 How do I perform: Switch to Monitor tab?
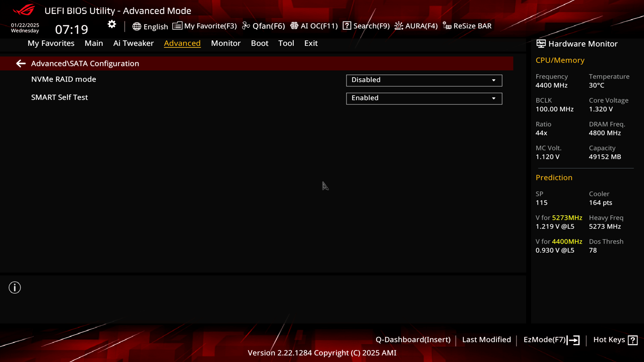tap(226, 43)
